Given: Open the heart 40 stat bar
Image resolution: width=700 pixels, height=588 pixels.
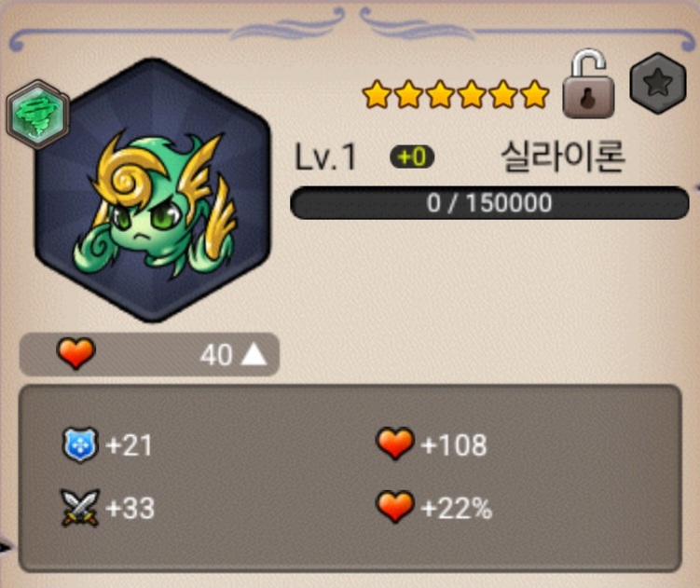Looking at the screenshot, I should 149,354.
